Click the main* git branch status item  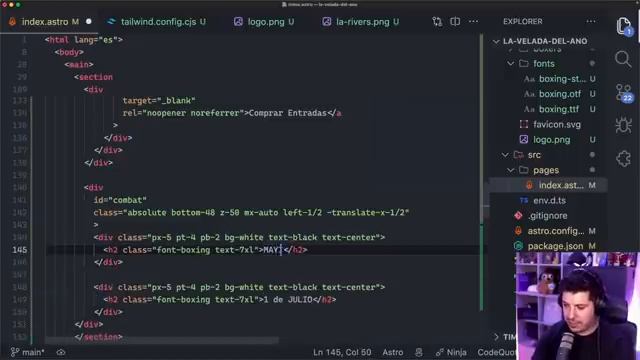(x=27, y=352)
